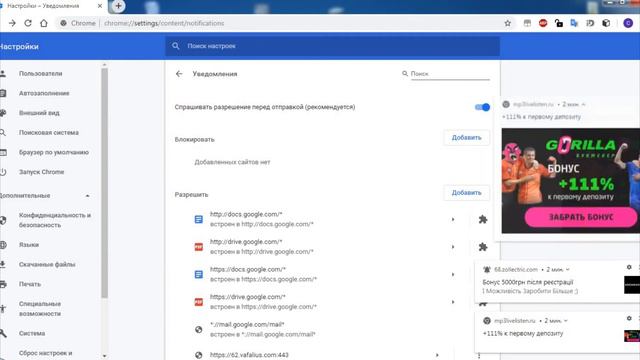Click the address bar URL chrome://settings/content/notifications
This screenshot has height=360, width=640.
point(164,23)
